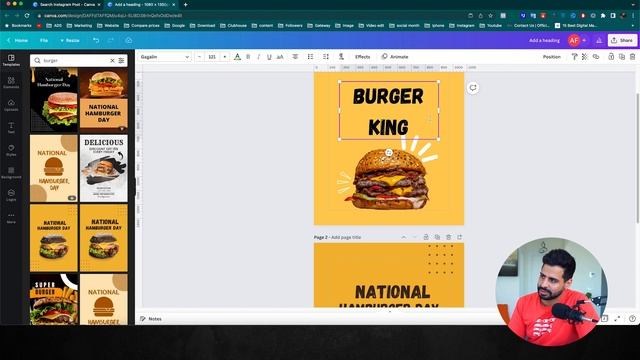Screen dimensions: 640x360
Task: Add a new page after Page 2
Action: pyautogui.click(x=460, y=237)
